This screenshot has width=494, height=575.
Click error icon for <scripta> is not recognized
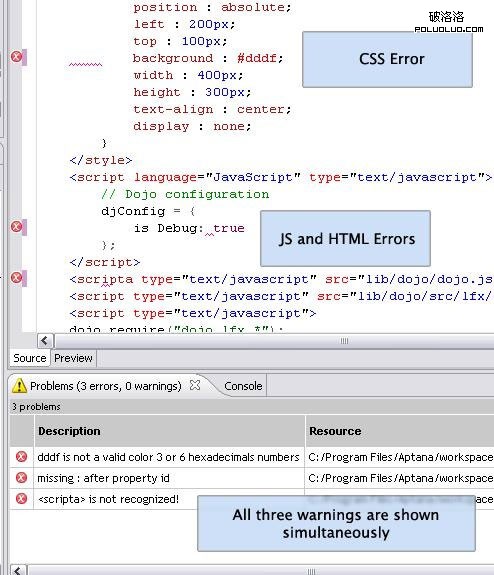click(21, 498)
